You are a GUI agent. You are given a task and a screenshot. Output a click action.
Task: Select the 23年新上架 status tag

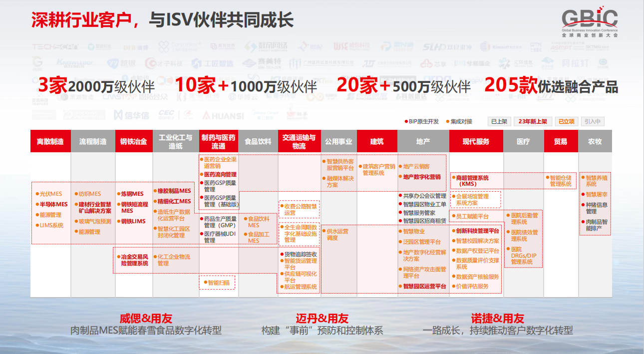click(533, 121)
